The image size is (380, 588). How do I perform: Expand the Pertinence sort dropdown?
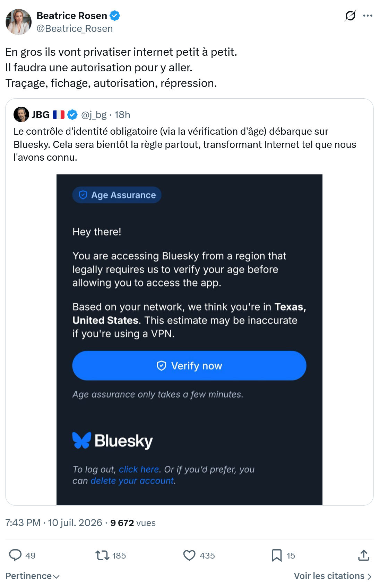point(33,576)
